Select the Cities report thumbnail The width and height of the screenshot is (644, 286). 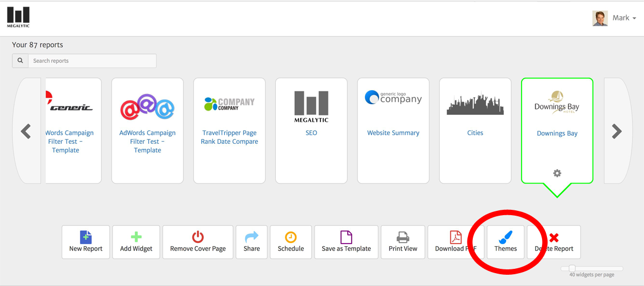(475, 105)
